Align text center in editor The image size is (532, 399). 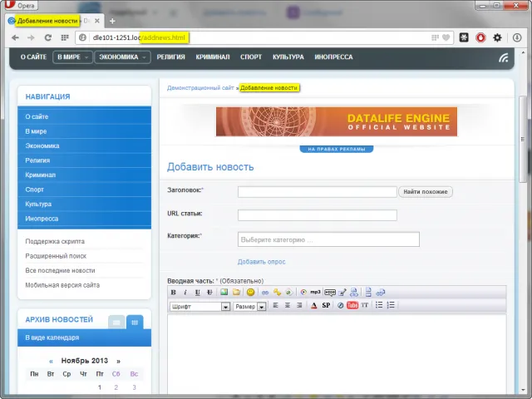288,305
